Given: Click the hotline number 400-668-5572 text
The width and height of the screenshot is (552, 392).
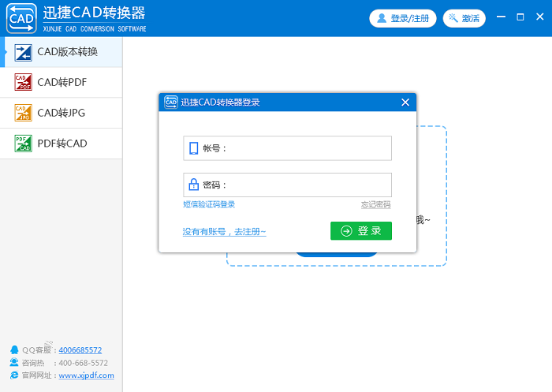Looking at the screenshot, I should click(x=83, y=363).
